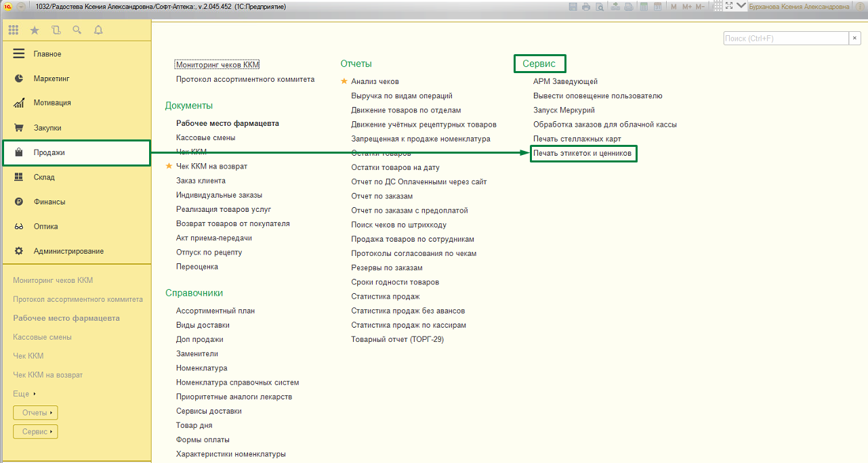Click the magnifier search icon in sidebar
The height and width of the screenshot is (463, 868).
tap(77, 30)
